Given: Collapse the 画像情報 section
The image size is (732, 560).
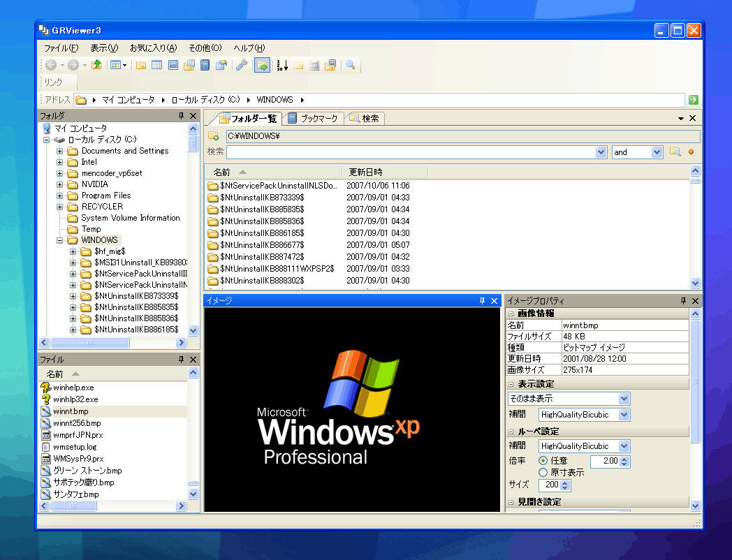Looking at the screenshot, I should (x=511, y=314).
